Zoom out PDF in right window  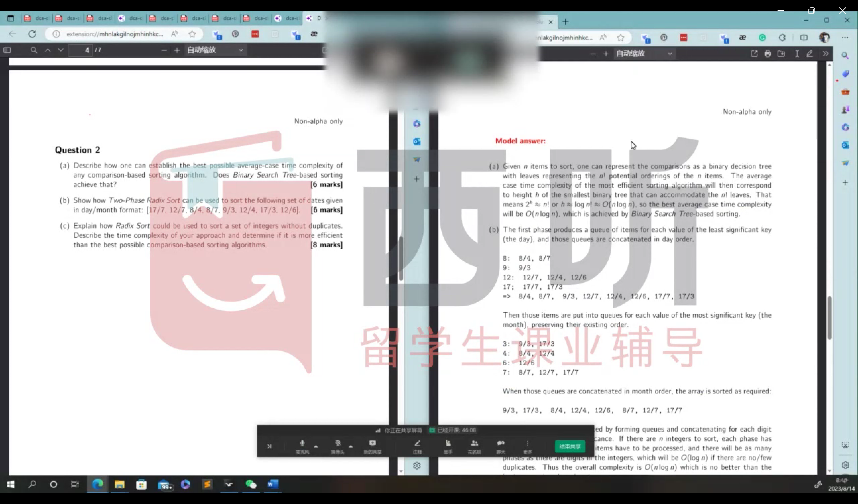tap(593, 54)
